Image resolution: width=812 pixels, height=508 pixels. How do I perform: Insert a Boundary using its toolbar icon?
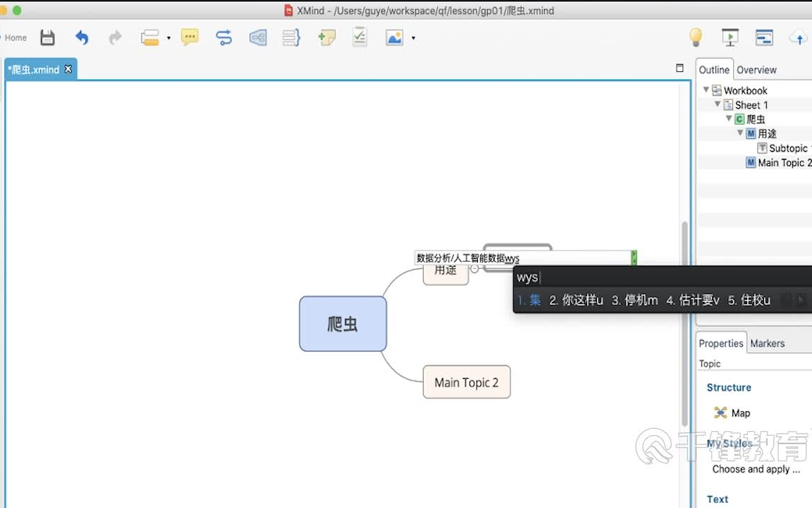click(258, 37)
